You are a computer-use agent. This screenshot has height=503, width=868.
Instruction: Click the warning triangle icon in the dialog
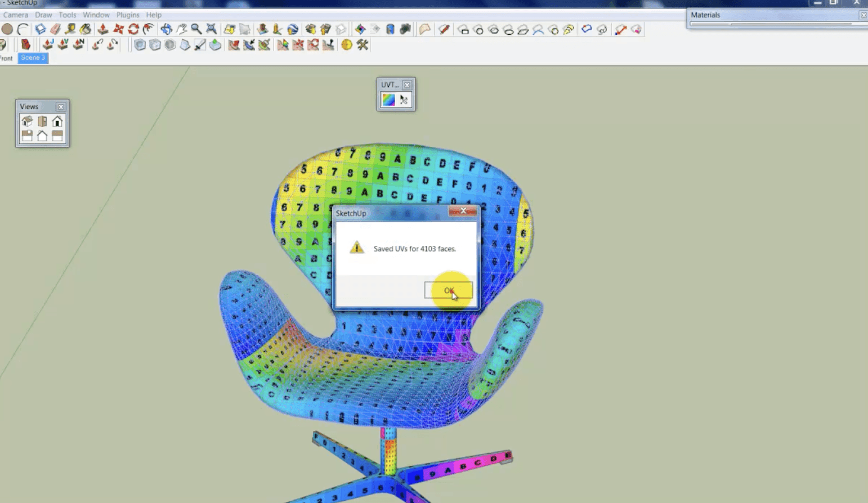click(x=357, y=247)
